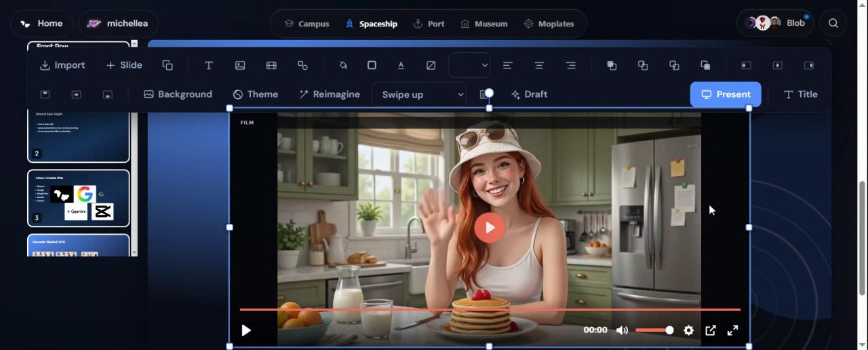Click the slide panel scrollbar
The image size is (868, 350).
[134, 148]
